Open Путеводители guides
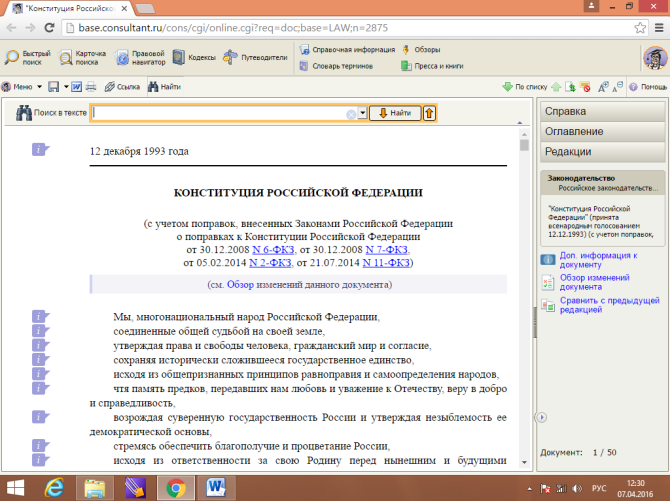 255,57
